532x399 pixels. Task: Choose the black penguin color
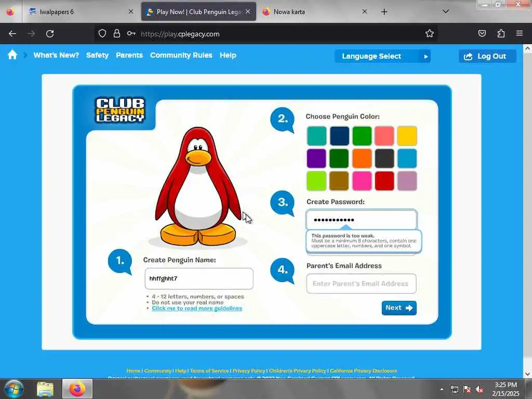(384, 158)
